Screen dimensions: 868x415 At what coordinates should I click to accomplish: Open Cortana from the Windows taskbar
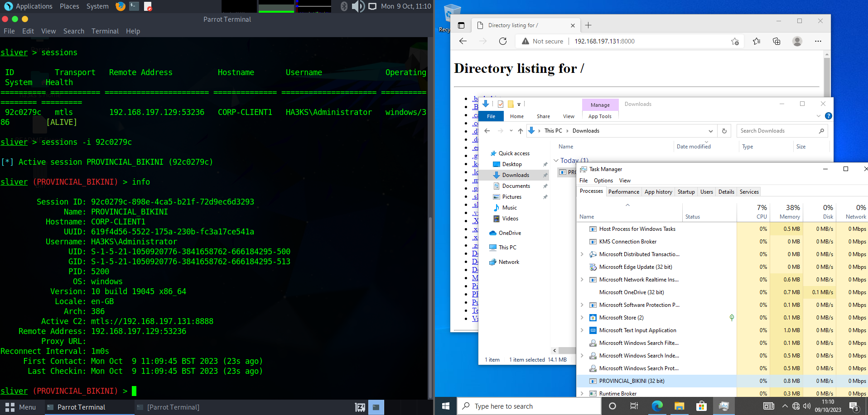coord(612,406)
